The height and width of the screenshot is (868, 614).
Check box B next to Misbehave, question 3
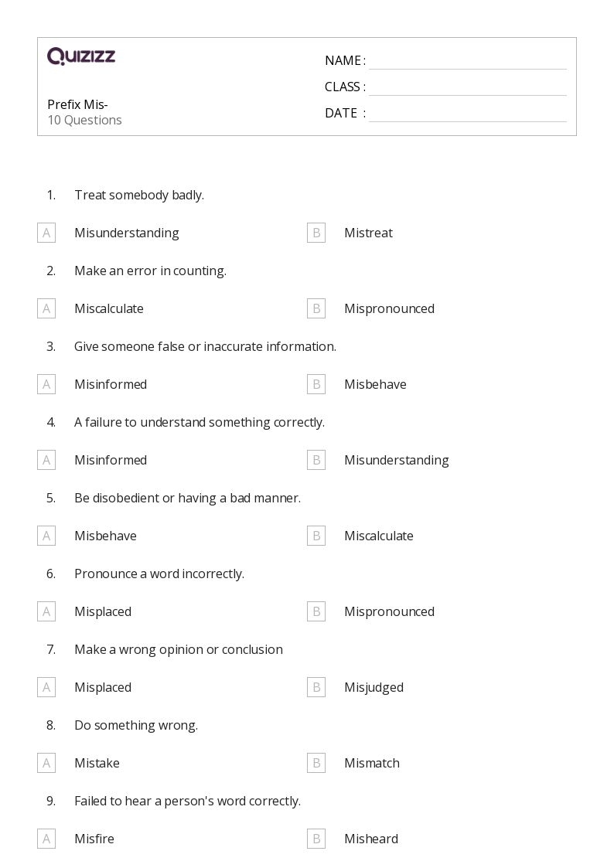(x=316, y=384)
